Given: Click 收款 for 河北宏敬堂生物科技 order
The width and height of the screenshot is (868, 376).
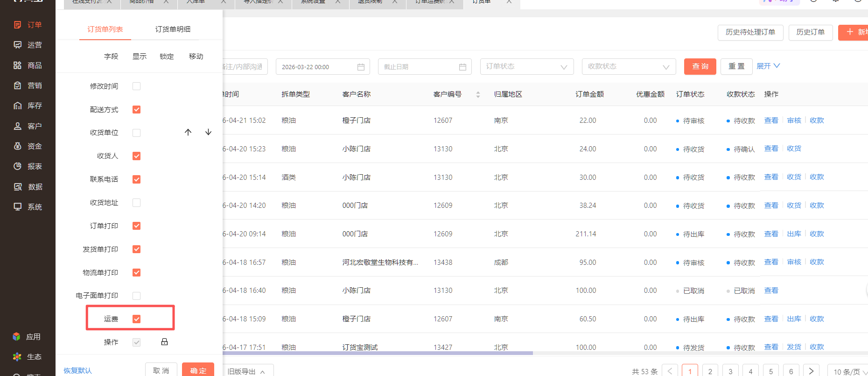Looking at the screenshot, I should pyautogui.click(x=817, y=262).
